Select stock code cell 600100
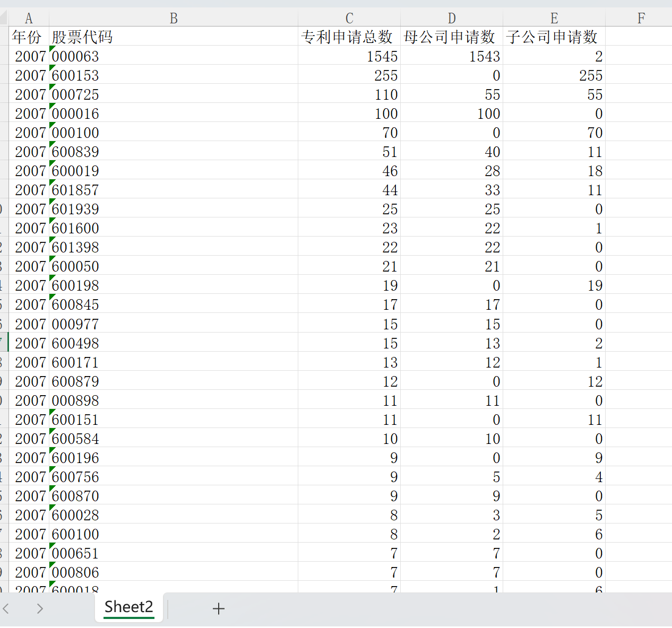The image size is (672, 628). (x=174, y=533)
